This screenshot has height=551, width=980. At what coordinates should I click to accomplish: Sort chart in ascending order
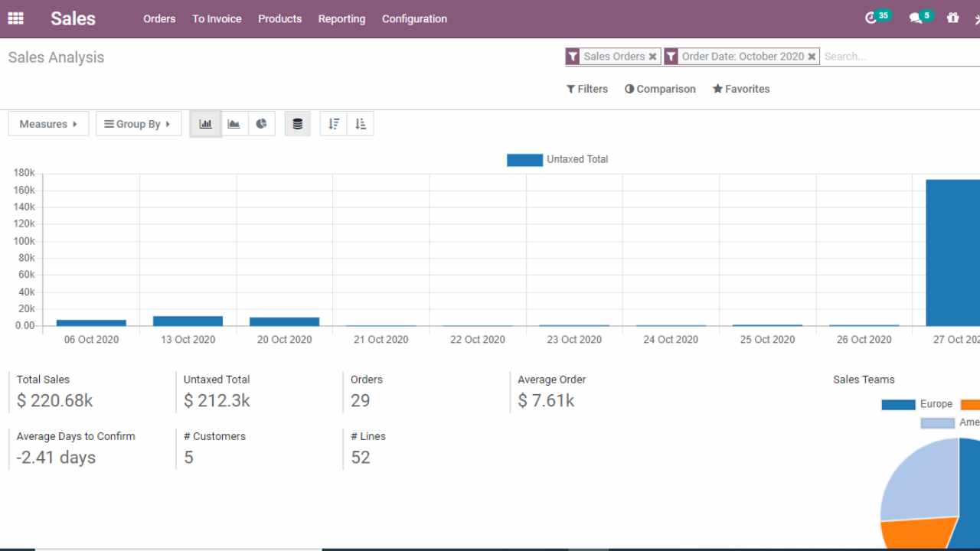pyautogui.click(x=361, y=124)
